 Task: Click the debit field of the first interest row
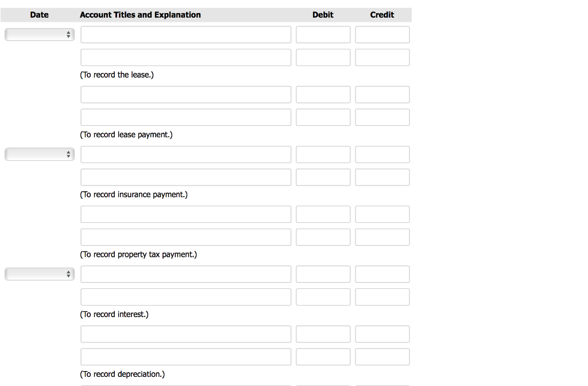323,274
